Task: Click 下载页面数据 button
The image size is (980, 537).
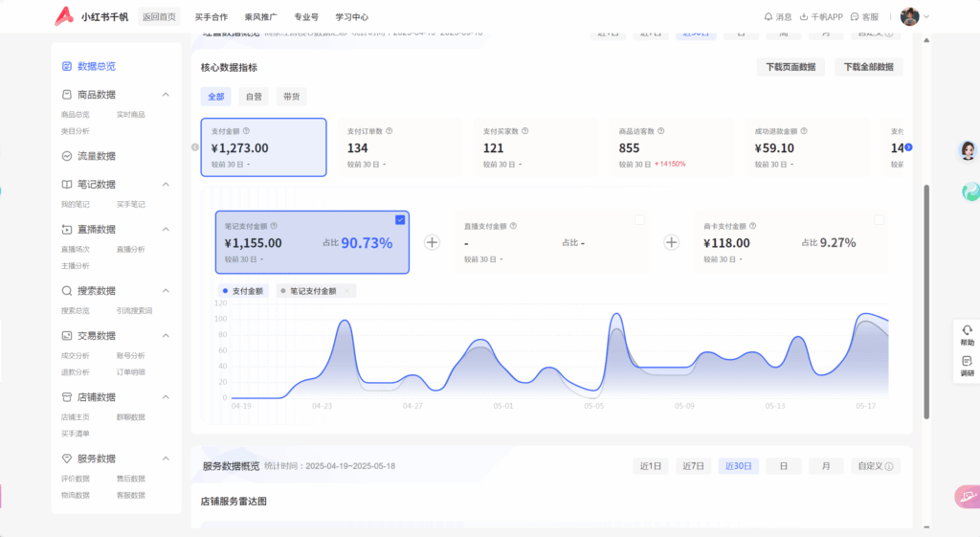Action: click(791, 67)
